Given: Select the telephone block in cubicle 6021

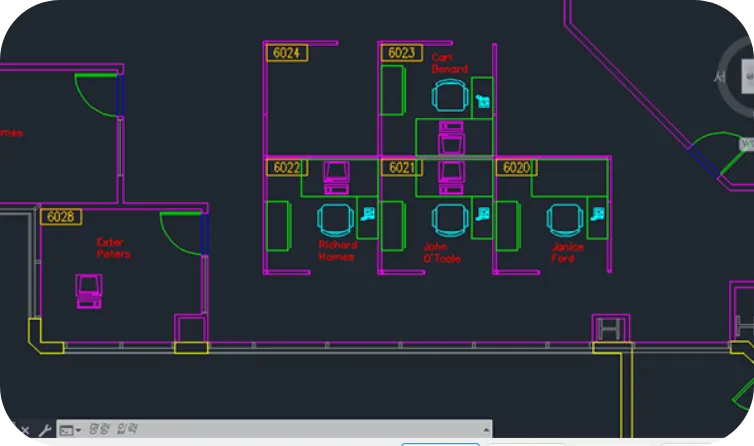Looking at the screenshot, I should click(x=483, y=214).
